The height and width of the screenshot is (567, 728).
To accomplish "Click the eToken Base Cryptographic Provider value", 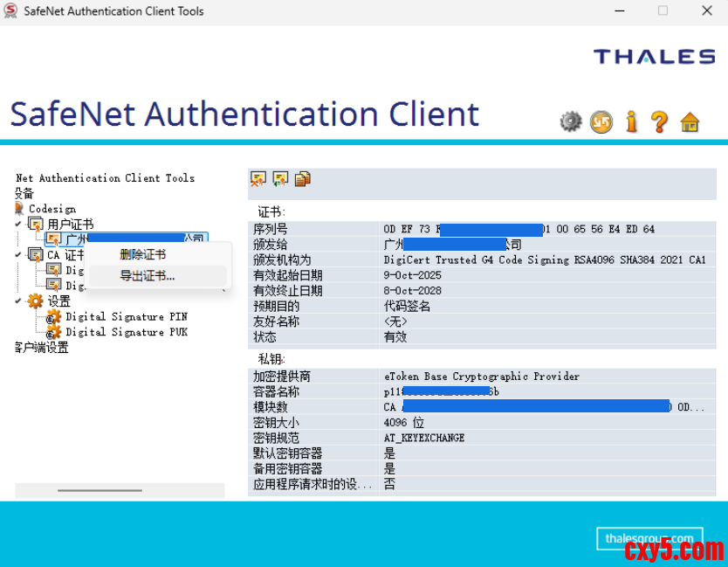I will pyautogui.click(x=482, y=376).
